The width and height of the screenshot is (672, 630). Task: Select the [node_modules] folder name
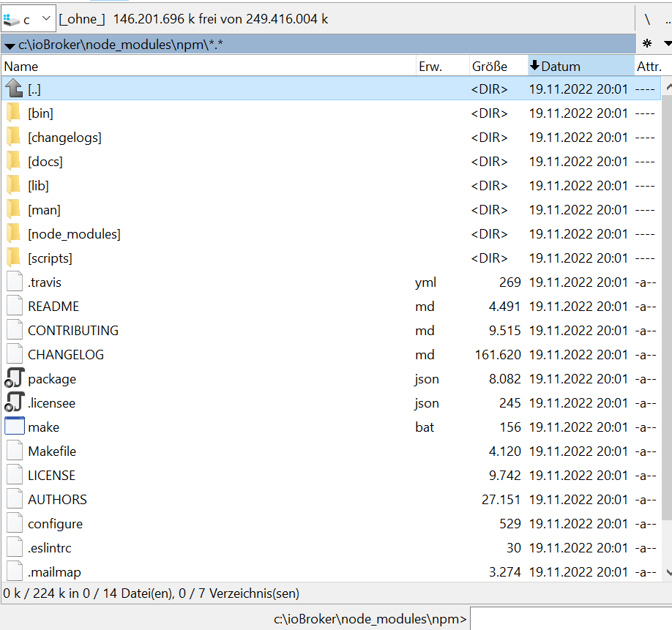(74, 234)
